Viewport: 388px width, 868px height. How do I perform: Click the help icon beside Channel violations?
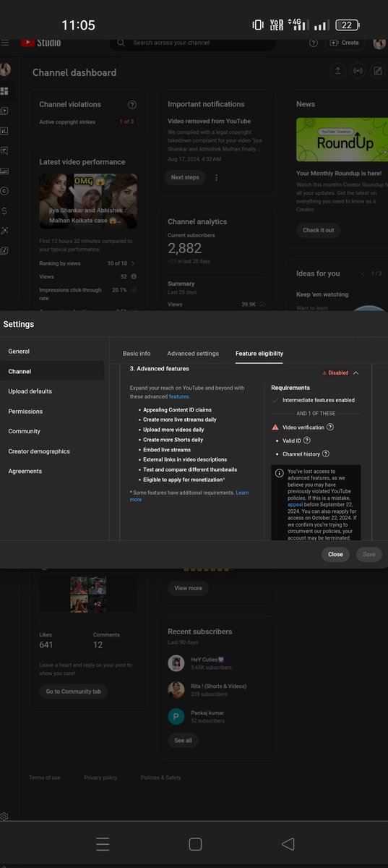[132, 105]
